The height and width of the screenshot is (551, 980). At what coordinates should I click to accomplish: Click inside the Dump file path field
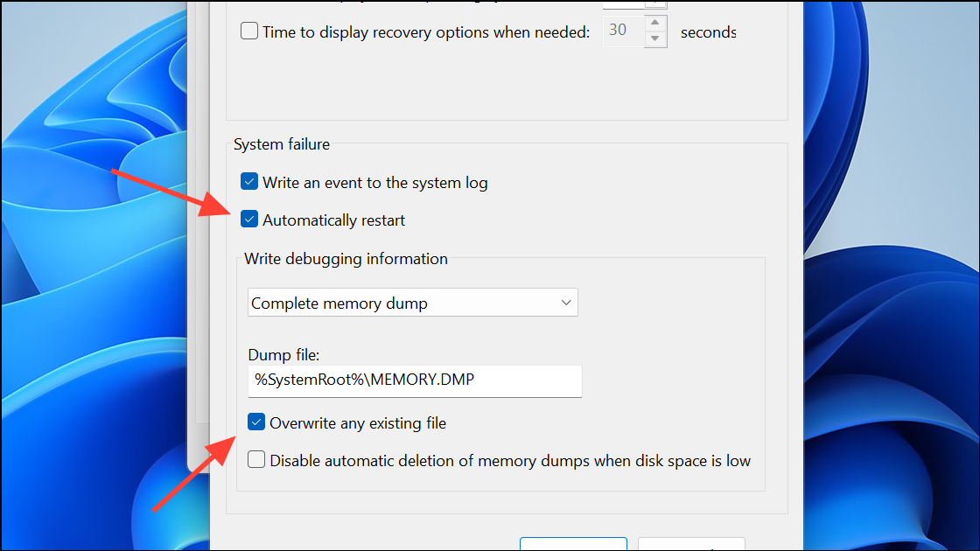(415, 381)
